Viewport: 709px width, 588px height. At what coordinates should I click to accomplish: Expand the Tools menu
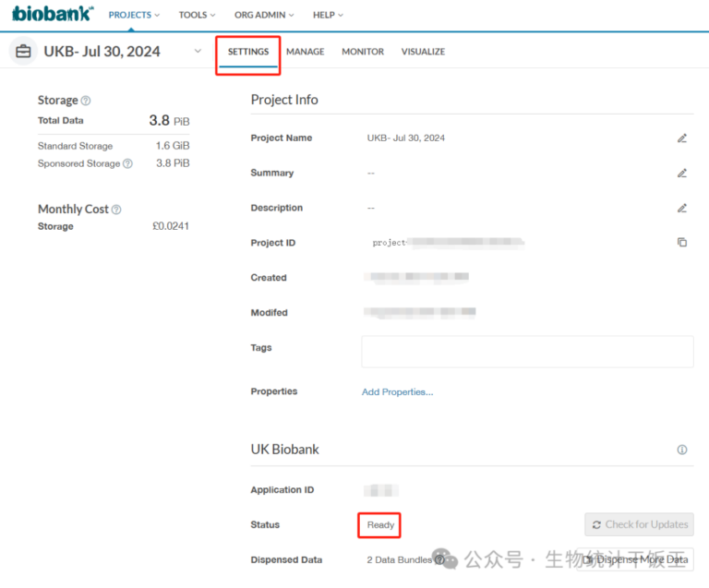click(x=197, y=15)
